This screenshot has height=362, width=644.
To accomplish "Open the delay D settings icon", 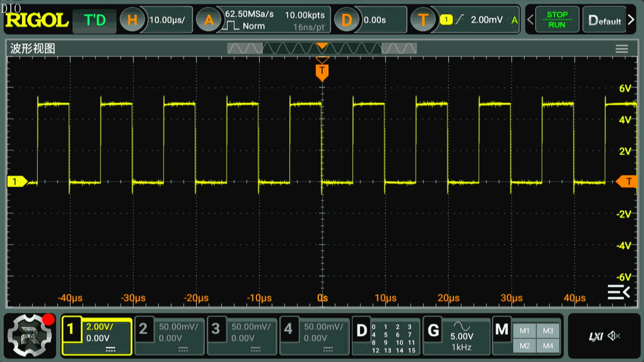I will pos(346,20).
